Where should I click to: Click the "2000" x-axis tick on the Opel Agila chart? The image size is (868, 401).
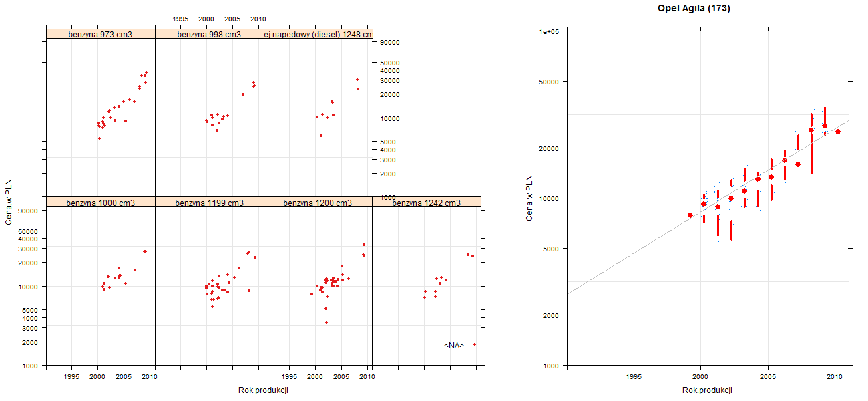(701, 377)
